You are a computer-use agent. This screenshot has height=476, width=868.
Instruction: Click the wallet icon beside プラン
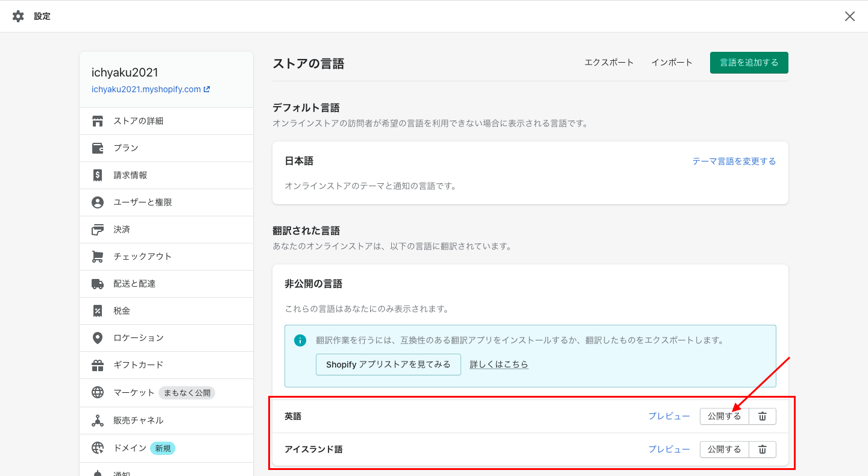98,148
